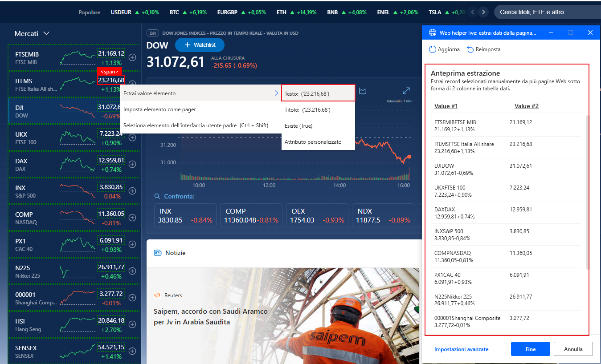Image resolution: width=601 pixels, height=364 pixels.
Task: Select the COMP comparison card
Action: 251,216
